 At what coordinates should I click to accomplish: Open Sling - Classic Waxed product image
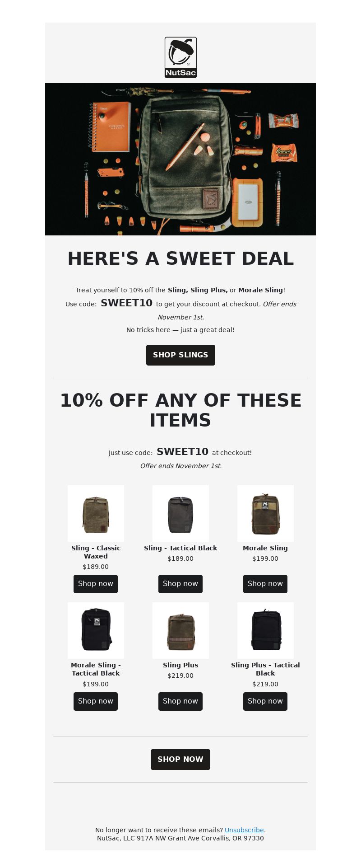tap(96, 513)
